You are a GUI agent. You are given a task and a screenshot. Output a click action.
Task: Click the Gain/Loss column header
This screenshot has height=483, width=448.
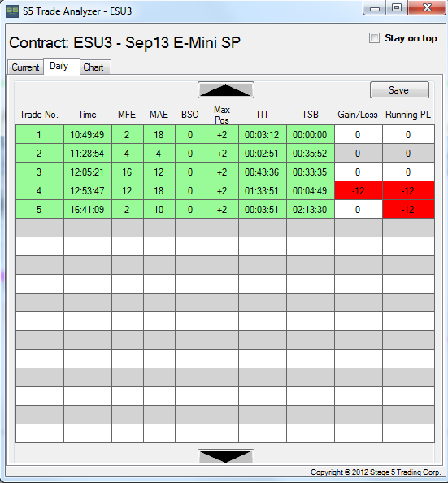(x=358, y=115)
